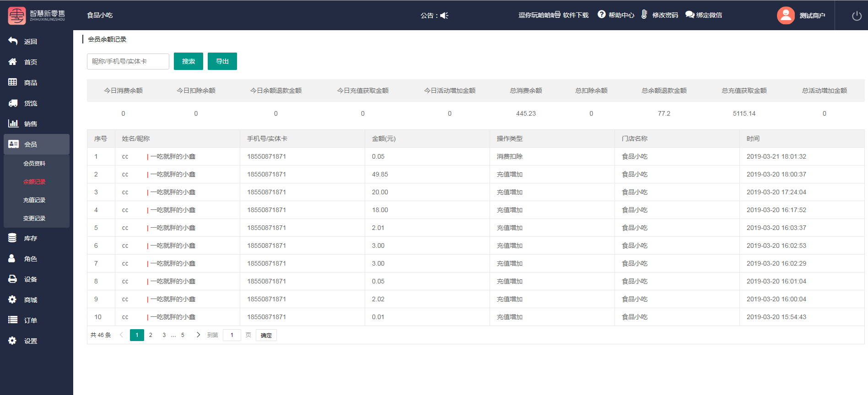Click the gear icon beside 商城

[x=12, y=299]
